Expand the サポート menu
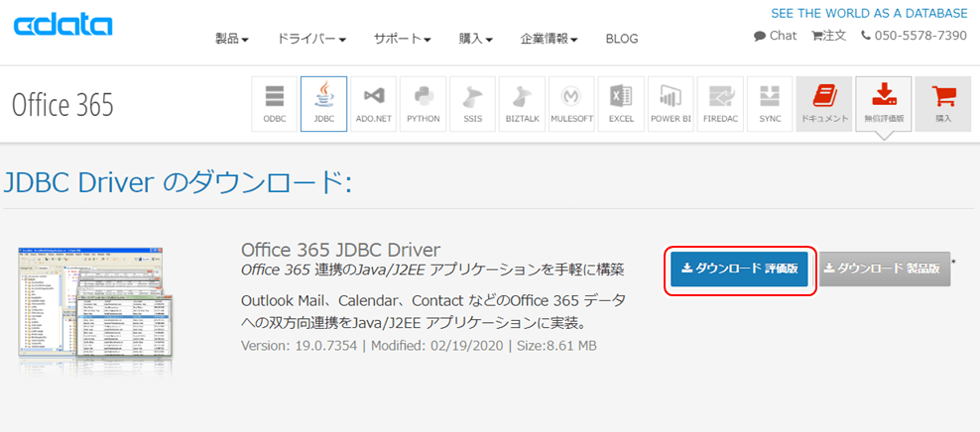Image resolution: width=980 pixels, height=432 pixels. click(x=403, y=39)
